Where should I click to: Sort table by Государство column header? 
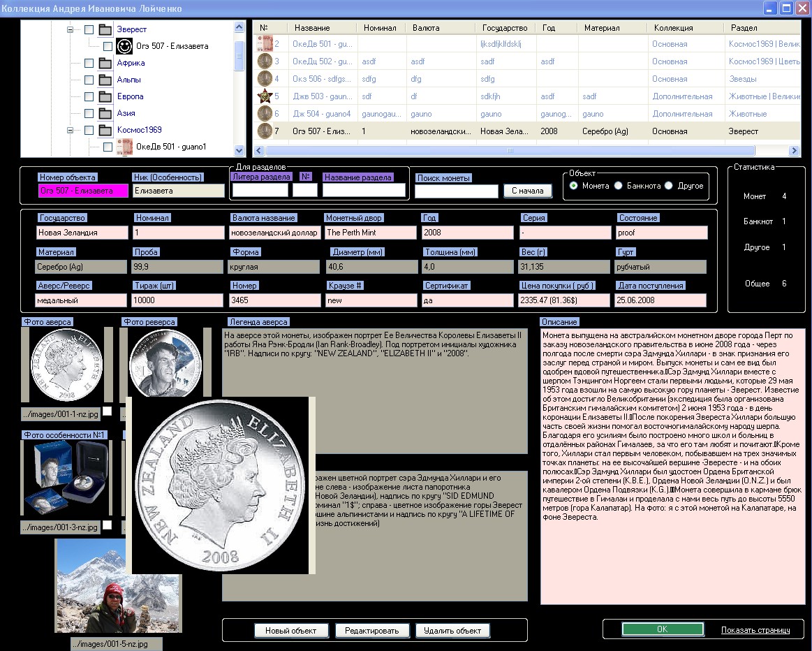click(x=505, y=28)
